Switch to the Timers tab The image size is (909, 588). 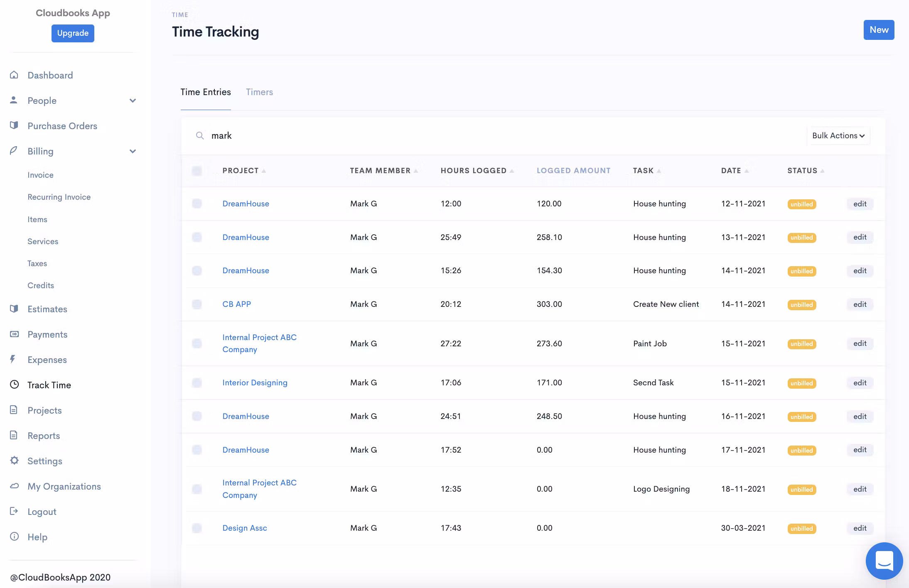click(259, 92)
